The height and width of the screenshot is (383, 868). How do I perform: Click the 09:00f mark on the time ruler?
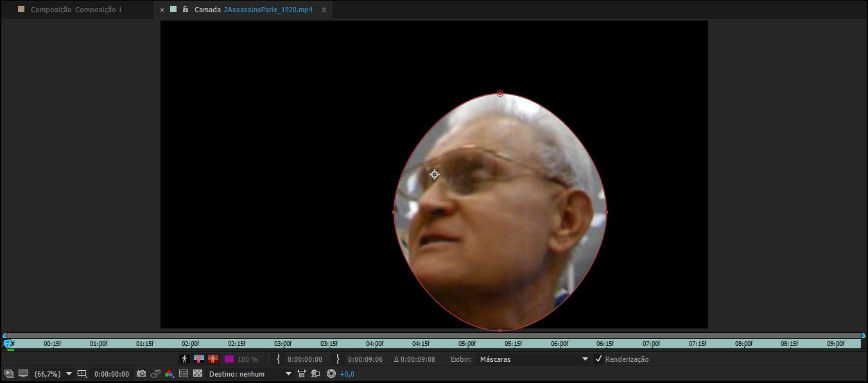point(836,344)
